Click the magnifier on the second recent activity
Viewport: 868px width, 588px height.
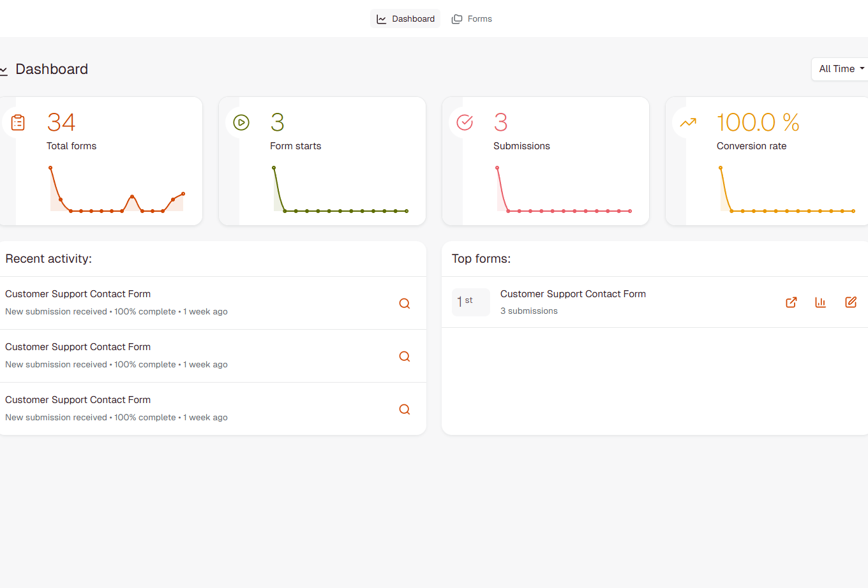[x=405, y=356]
